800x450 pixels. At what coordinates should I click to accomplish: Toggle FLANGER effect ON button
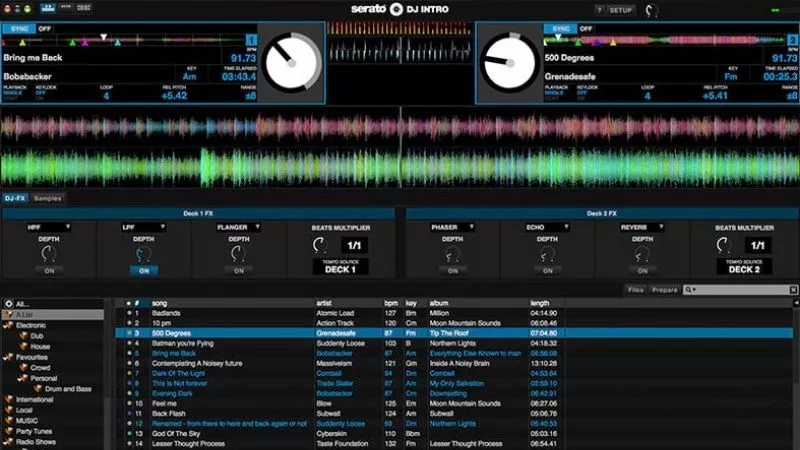(239, 271)
